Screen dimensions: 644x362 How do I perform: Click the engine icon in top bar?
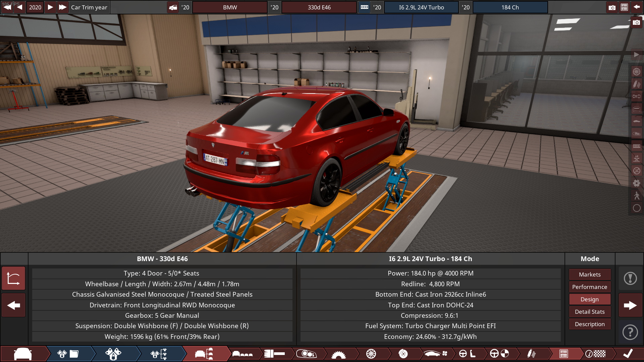point(364,7)
